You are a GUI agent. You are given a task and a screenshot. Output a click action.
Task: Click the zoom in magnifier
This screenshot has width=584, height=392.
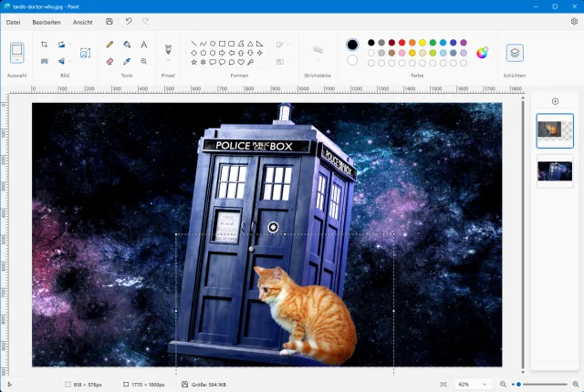click(576, 384)
